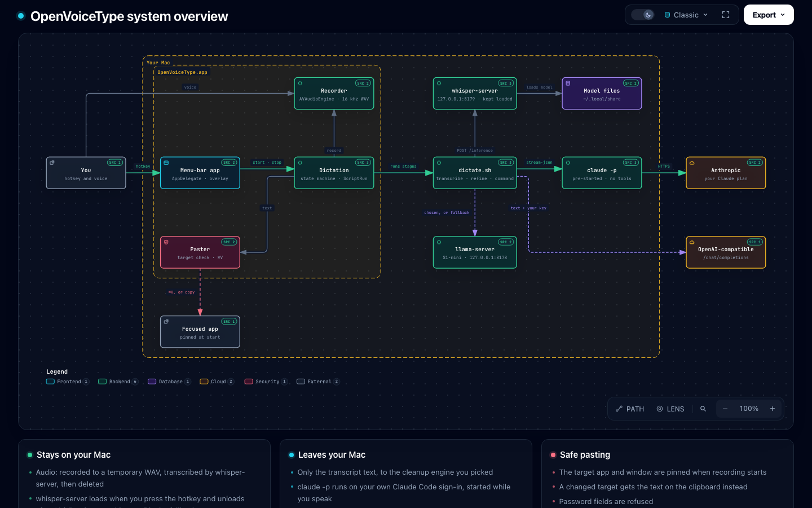Zoom in with the plus icon
The image size is (812, 508).
(x=773, y=409)
